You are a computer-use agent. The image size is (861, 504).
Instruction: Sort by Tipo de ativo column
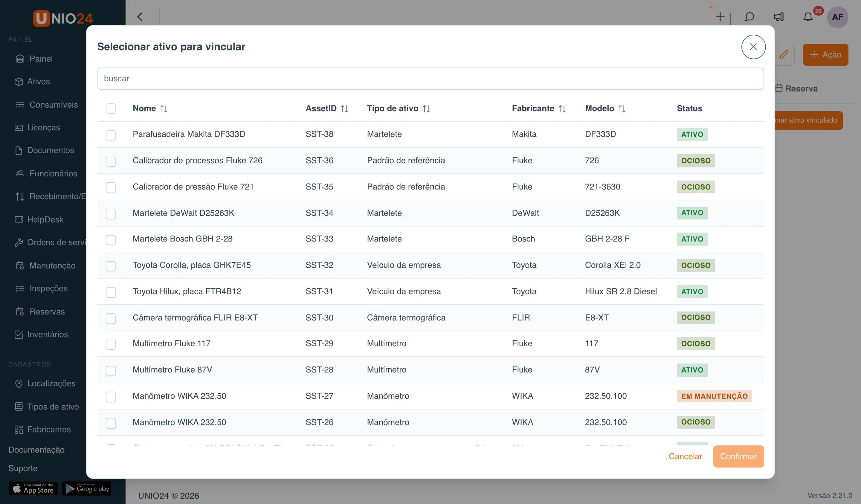click(426, 109)
